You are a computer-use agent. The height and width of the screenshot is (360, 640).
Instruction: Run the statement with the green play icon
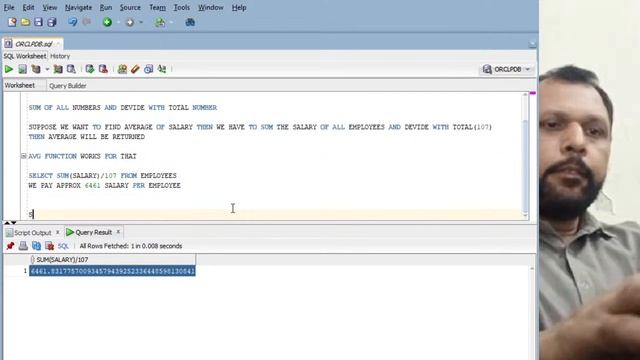[x=9, y=69]
